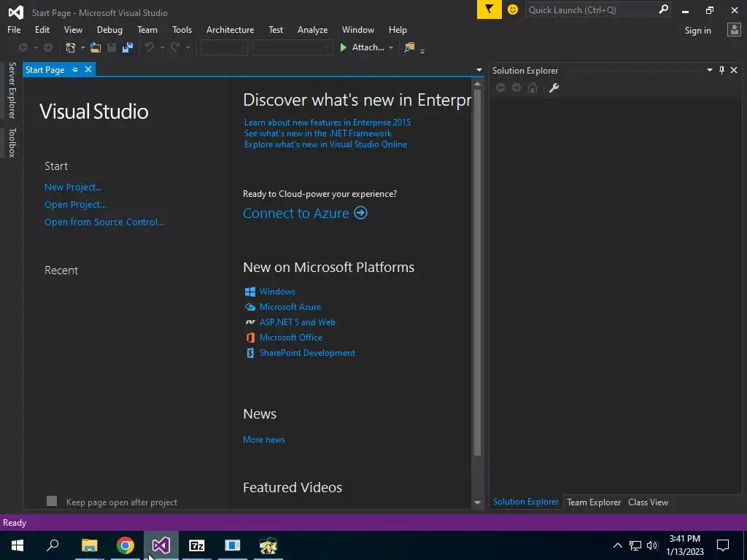
Task: Open the Solution Configurations combo box
Action: (x=224, y=47)
